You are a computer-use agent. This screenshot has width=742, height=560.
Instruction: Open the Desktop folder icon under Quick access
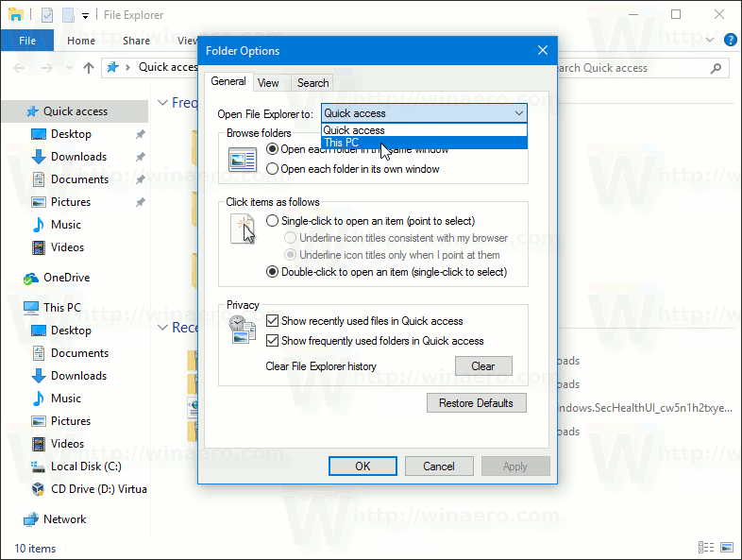point(39,134)
